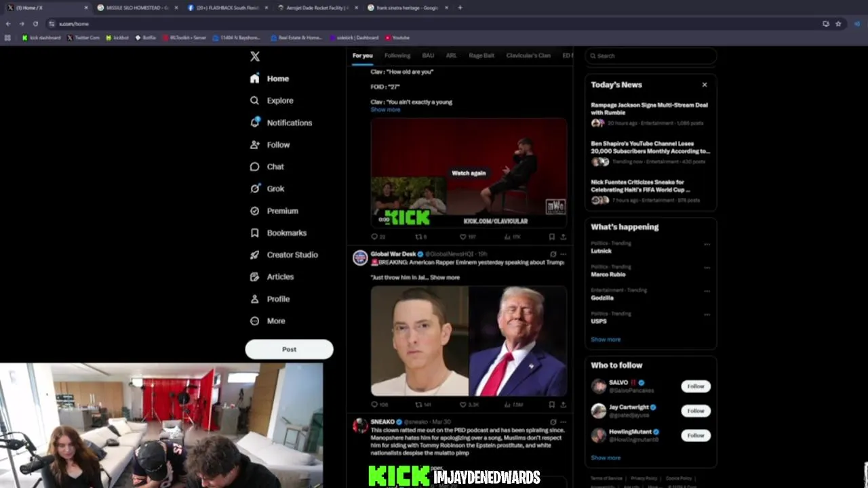Image resolution: width=868 pixels, height=488 pixels.
Task: Open options for USPS trend
Action: pyautogui.click(x=707, y=314)
